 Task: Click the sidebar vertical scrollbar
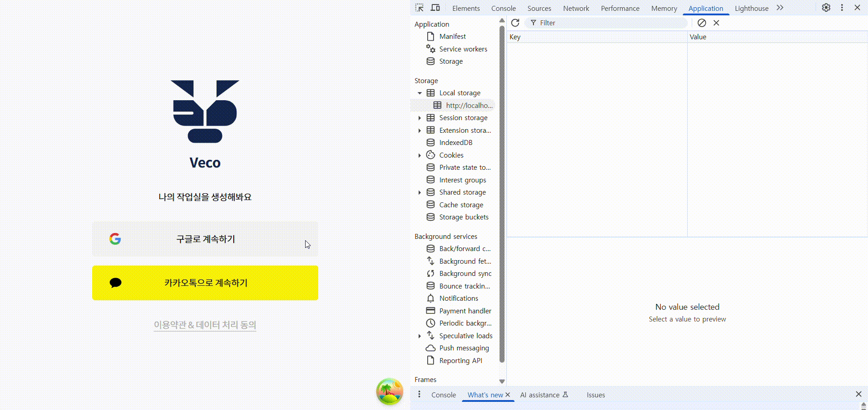tap(502, 194)
